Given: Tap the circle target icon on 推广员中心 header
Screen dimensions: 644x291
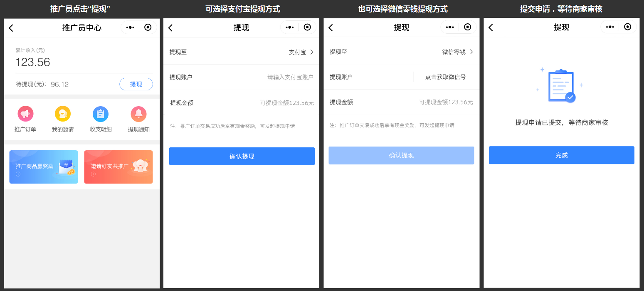Looking at the screenshot, I should [148, 27].
